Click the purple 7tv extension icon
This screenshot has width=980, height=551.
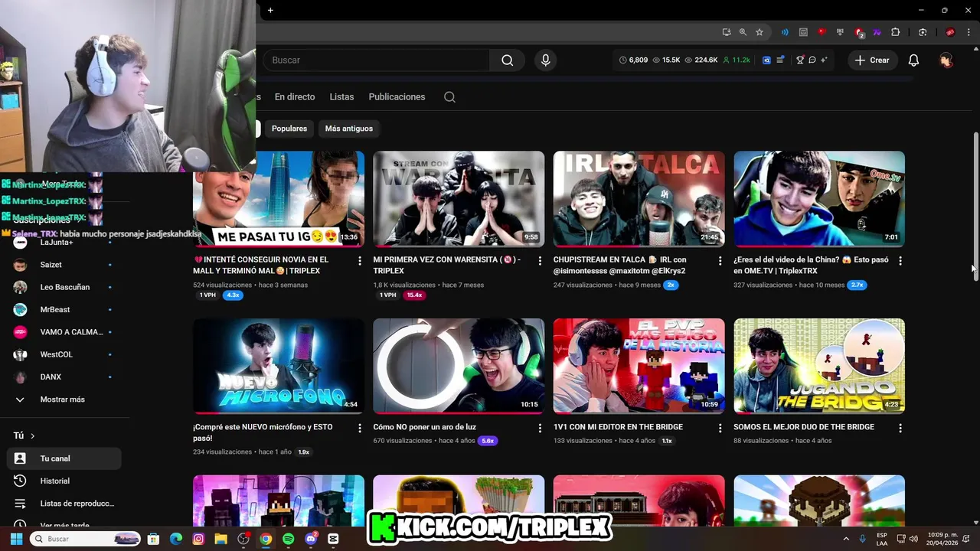click(x=877, y=32)
